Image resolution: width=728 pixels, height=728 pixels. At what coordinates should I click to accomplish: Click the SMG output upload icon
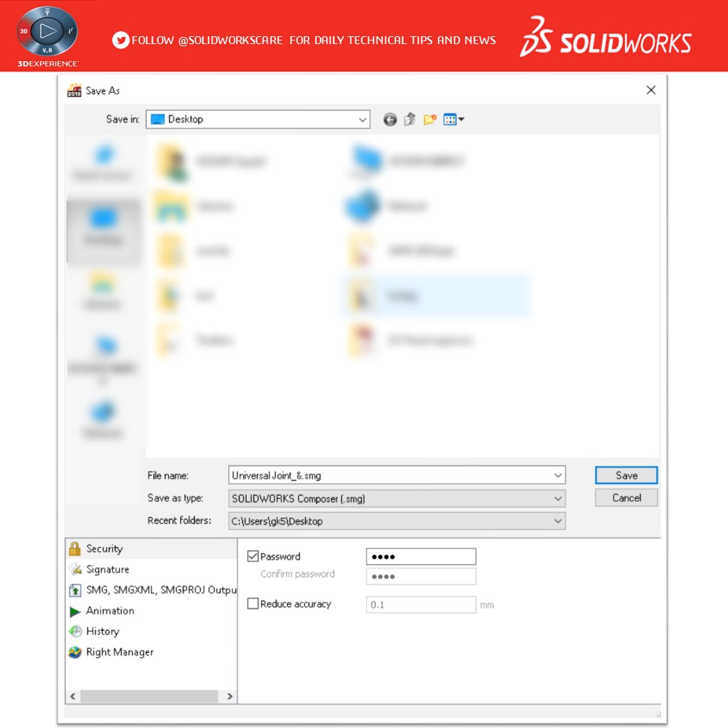click(x=75, y=590)
